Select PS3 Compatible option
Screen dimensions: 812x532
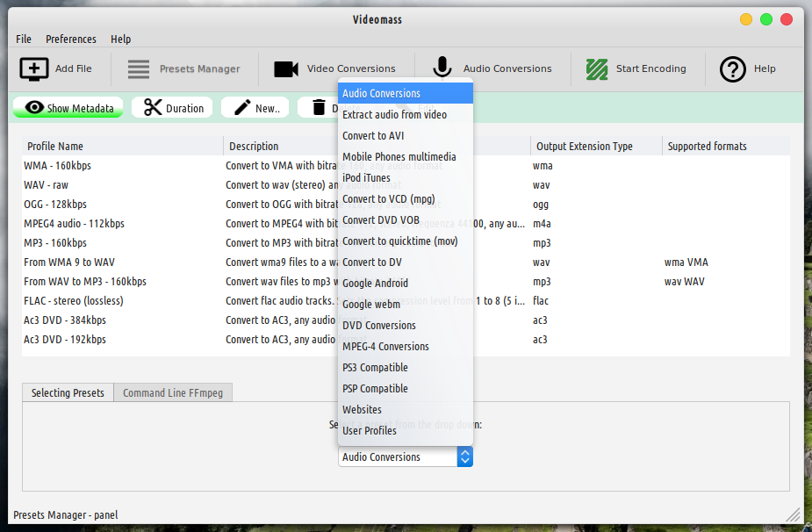(x=406, y=367)
